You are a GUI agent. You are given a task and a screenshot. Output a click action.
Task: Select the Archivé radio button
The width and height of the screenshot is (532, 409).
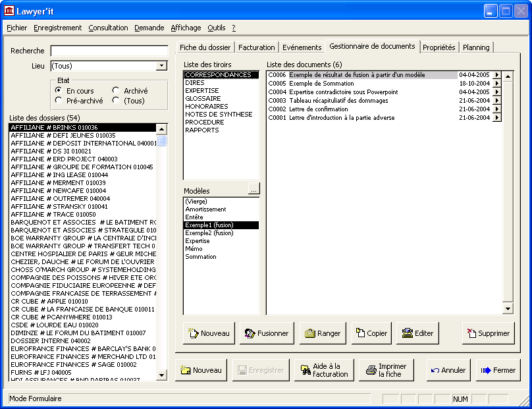(x=116, y=91)
